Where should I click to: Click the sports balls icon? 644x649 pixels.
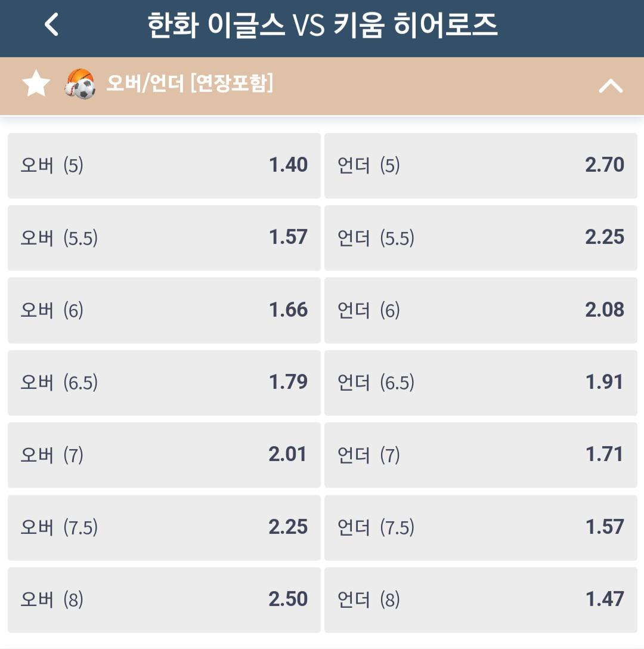(x=80, y=84)
